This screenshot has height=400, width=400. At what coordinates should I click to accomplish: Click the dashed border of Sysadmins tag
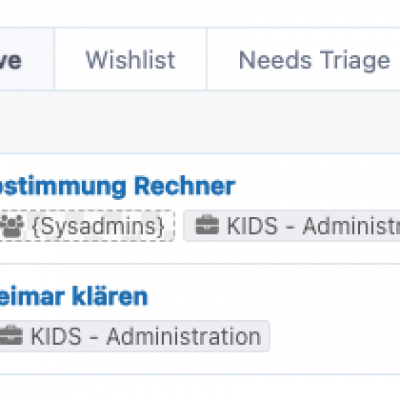(x=87, y=211)
